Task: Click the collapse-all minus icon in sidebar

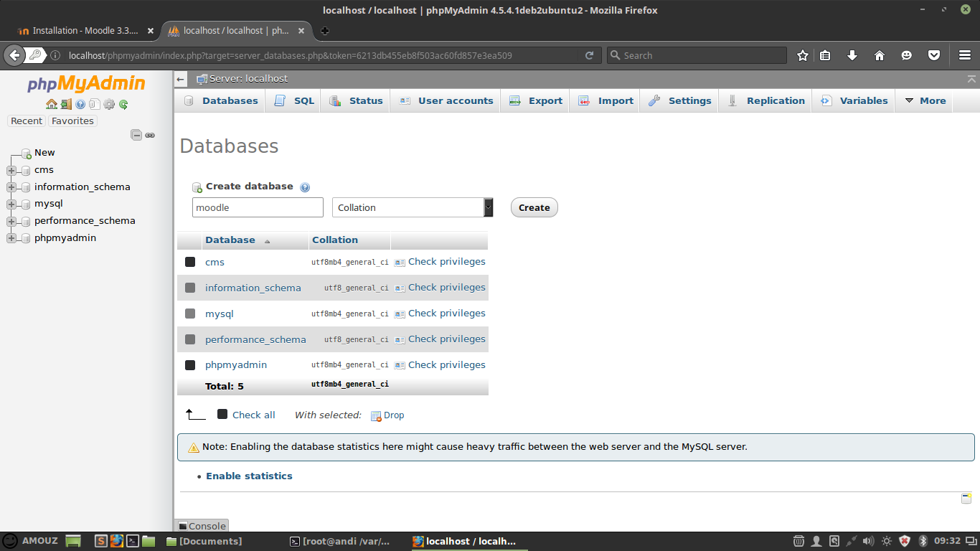Action: click(136, 134)
